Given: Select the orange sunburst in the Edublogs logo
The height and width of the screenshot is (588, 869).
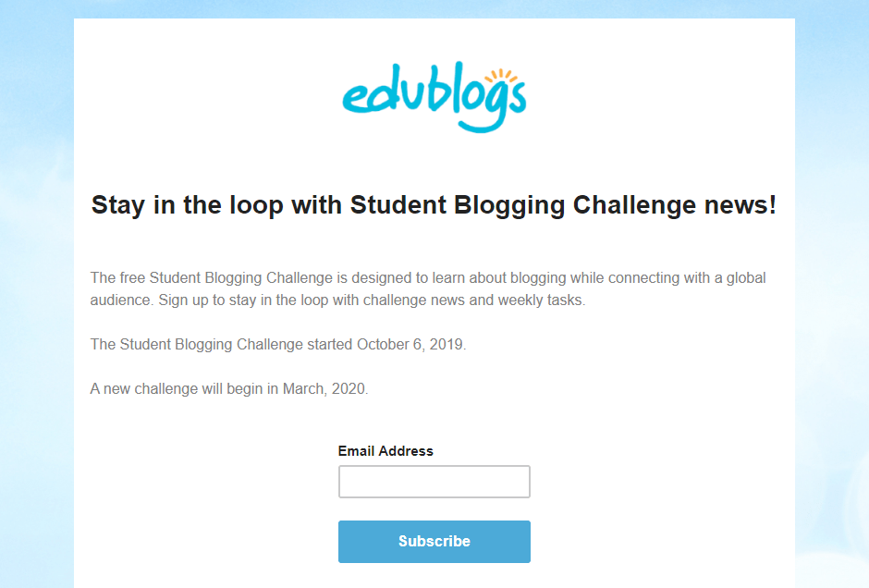Looking at the screenshot, I should pos(501,74).
